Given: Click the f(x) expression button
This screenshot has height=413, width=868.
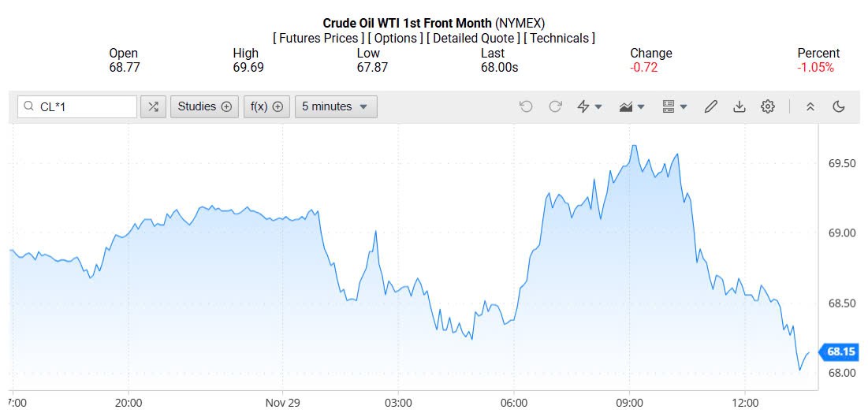Looking at the screenshot, I should point(266,106).
